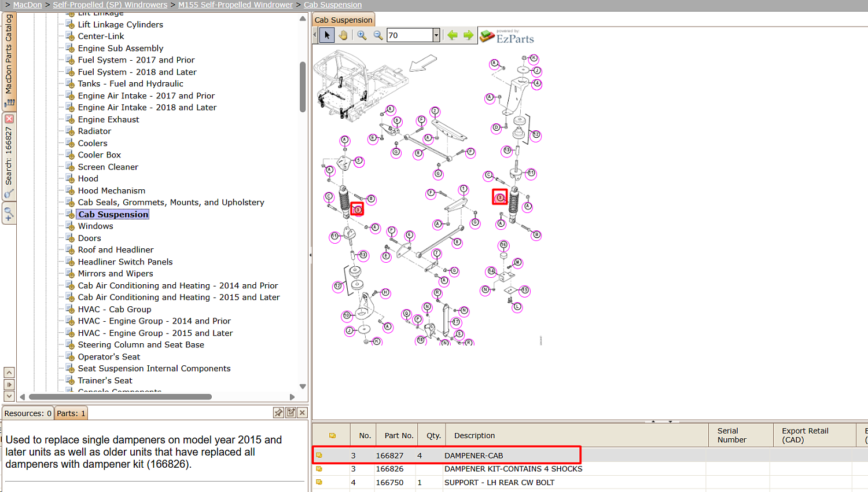Open the zoom level dropdown arrow

pos(436,35)
